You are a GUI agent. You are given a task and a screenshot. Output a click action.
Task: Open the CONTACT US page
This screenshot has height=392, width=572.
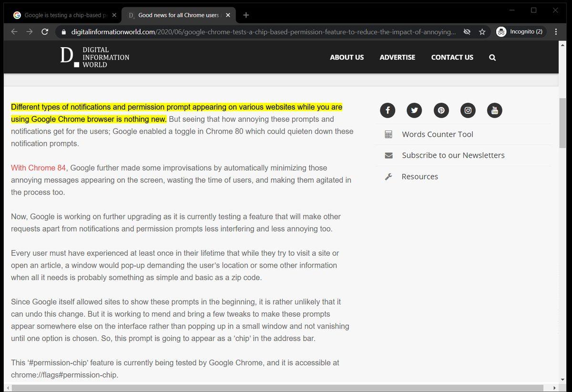coord(452,58)
